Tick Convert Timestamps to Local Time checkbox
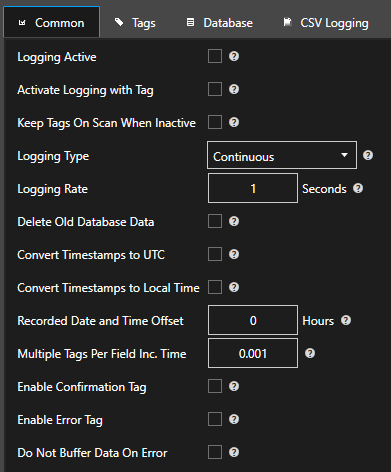This screenshot has width=391, height=472. (x=215, y=287)
